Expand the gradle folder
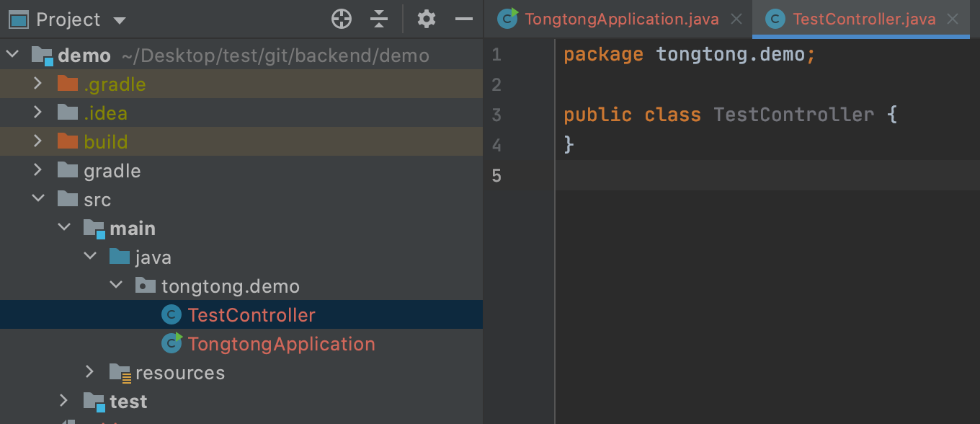This screenshot has height=424, width=980. coord(38,170)
